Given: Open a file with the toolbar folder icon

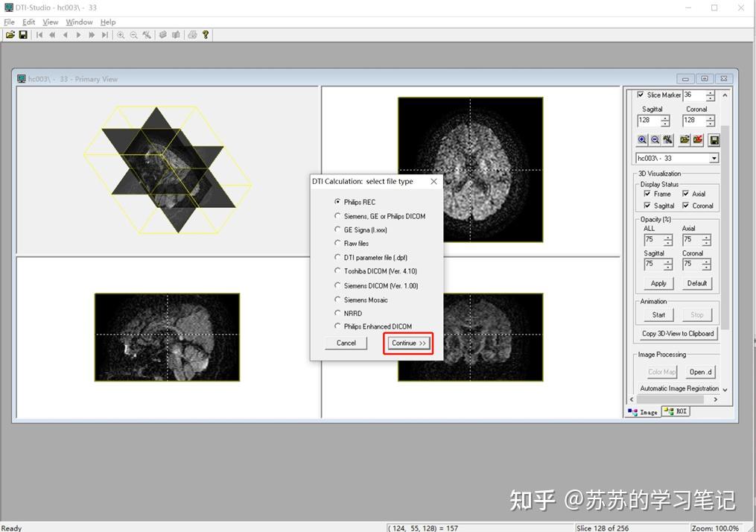Looking at the screenshot, I should pyautogui.click(x=10, y=34).
